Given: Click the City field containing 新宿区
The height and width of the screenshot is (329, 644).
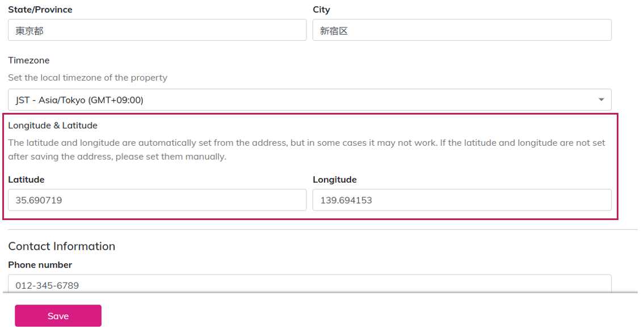Looking at the screenshot, I should tap(461, 31).
